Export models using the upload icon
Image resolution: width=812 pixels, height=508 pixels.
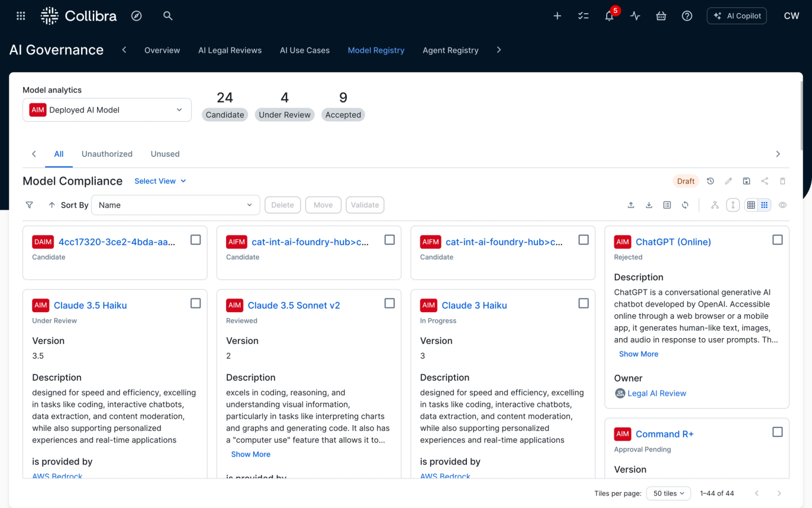coord(631,205)
